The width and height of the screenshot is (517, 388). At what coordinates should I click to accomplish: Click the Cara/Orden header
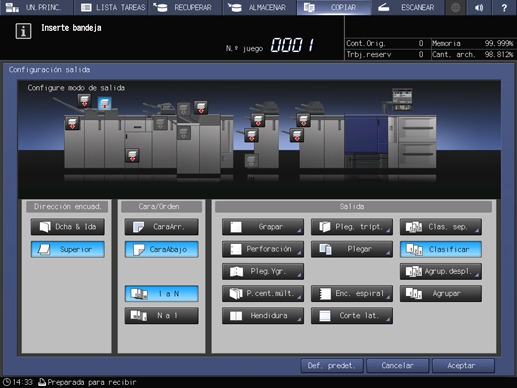pyautogui.click(x=161, y=207)
